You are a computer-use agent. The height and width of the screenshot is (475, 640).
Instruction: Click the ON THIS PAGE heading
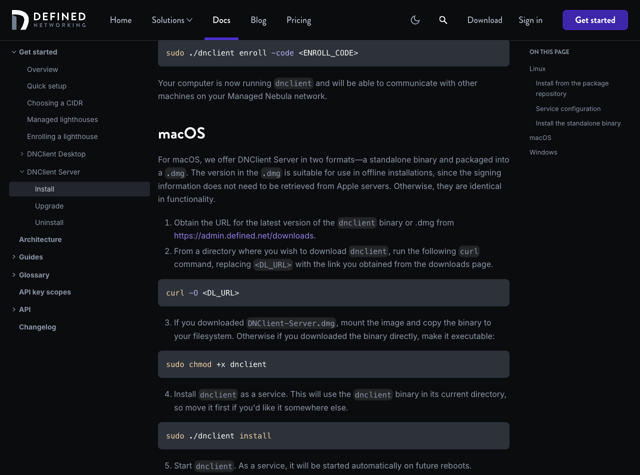(549, 52)
